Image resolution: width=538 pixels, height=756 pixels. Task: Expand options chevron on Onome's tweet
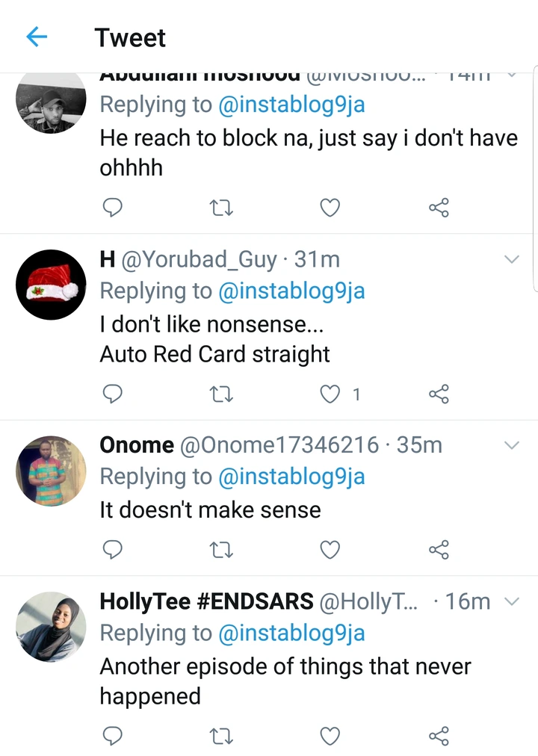[x=512, y=445]
